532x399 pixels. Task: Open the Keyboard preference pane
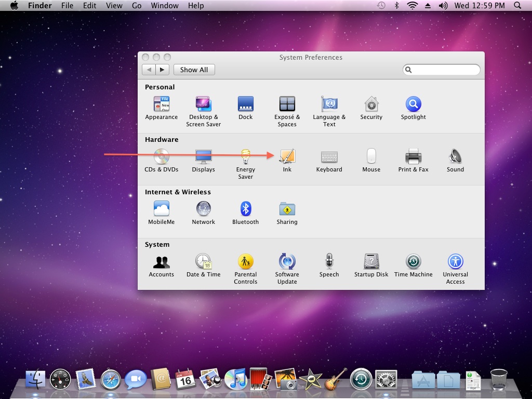pyautogui.click(x=329, y=161)
